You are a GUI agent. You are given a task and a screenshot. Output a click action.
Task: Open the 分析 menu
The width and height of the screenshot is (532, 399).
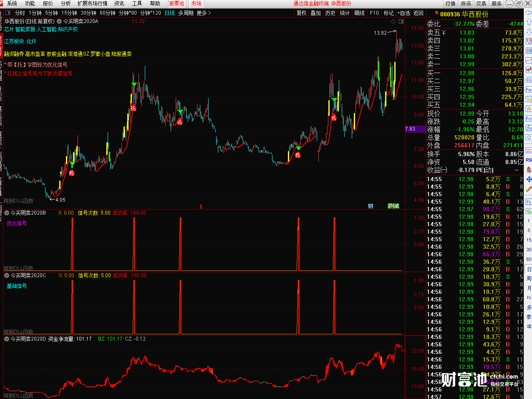coord(66,3)
